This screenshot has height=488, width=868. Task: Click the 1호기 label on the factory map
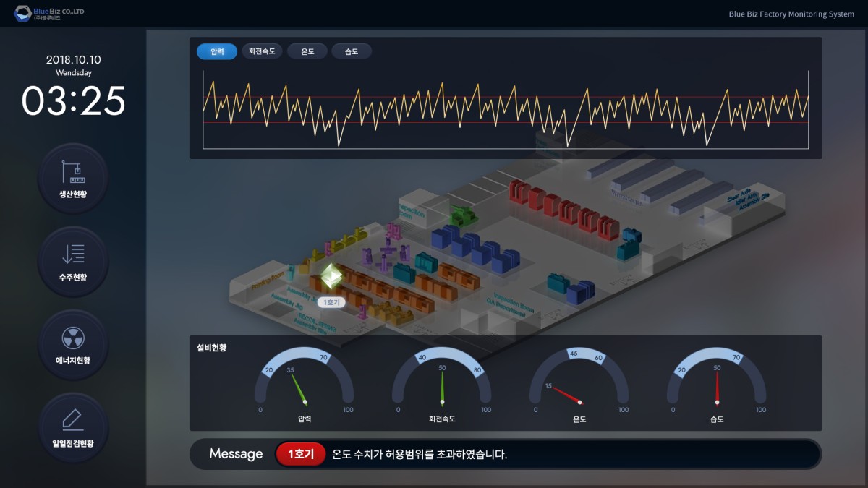pos(331,303)
